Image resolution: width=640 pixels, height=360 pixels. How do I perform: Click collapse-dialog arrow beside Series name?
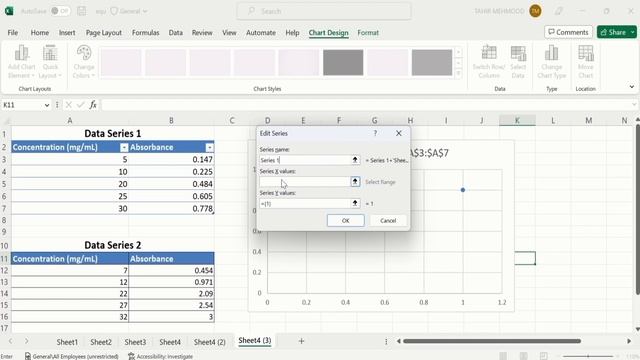click(x=355, y=160)
